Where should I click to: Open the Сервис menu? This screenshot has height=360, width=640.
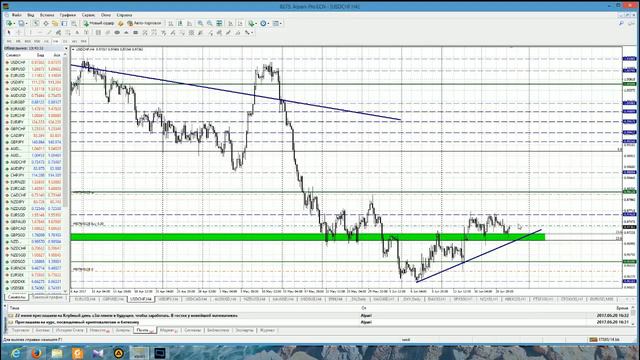(x=88, y=15)
